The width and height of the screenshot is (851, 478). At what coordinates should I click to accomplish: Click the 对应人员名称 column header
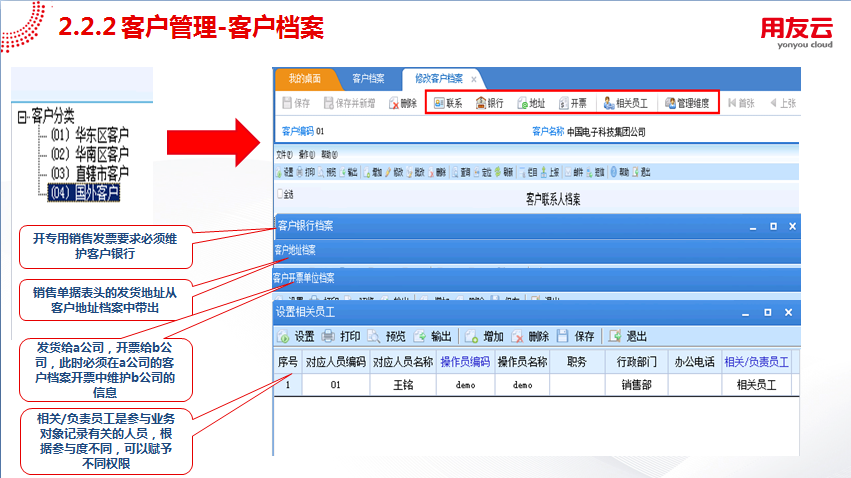pos(403,362)
